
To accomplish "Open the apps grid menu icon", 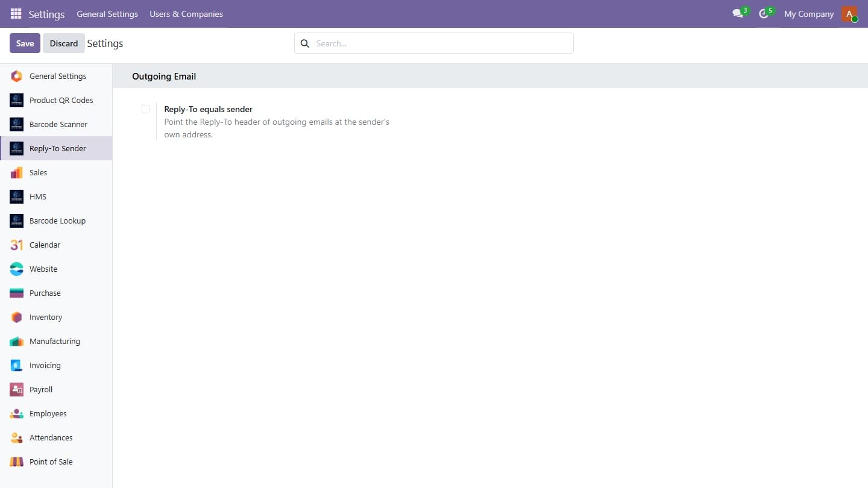I will tap(16, 14).
